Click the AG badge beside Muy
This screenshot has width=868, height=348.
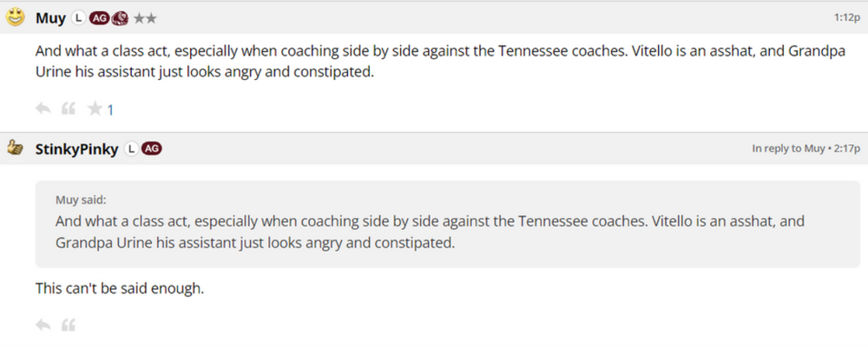click(100, 17)
